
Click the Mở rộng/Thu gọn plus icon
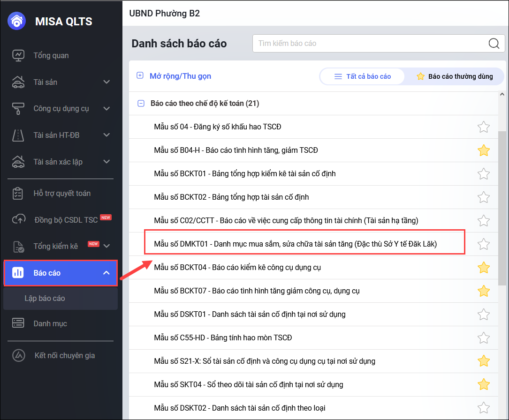coord(140,75)
